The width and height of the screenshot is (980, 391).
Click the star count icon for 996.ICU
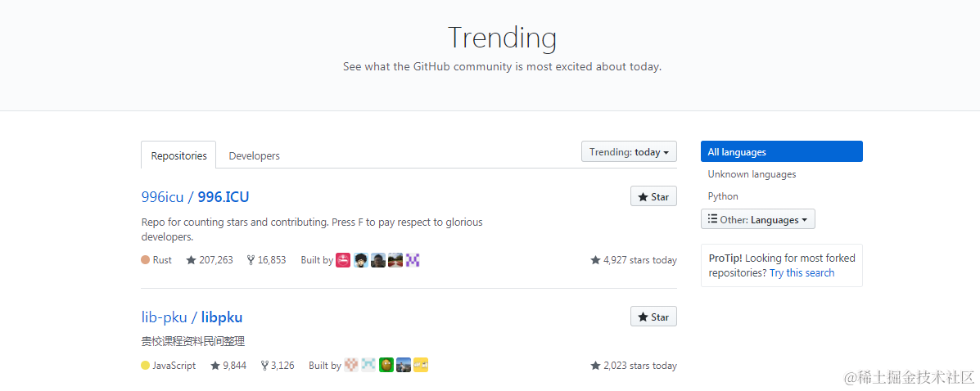[x=192, y=260]
